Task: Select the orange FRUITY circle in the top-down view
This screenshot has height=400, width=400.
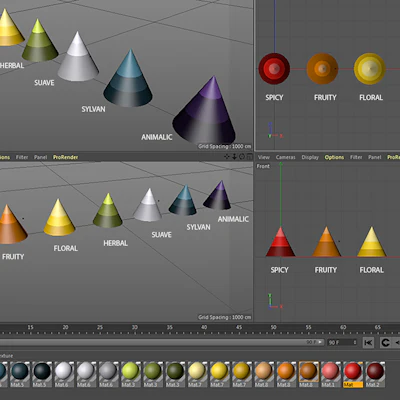Action: click(322, 69)
